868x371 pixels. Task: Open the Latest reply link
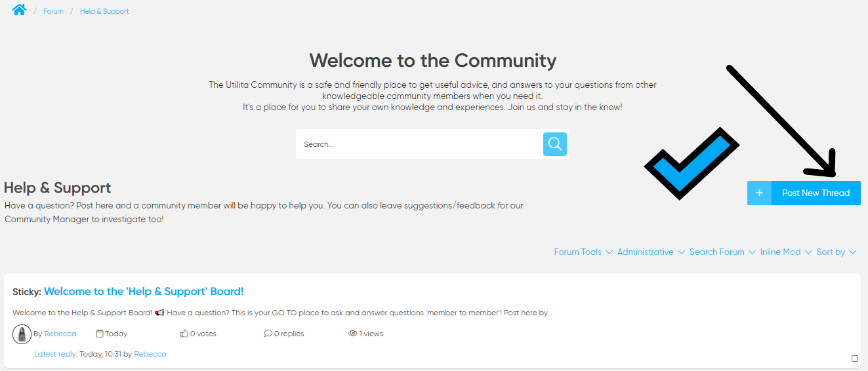coord(56,354)
